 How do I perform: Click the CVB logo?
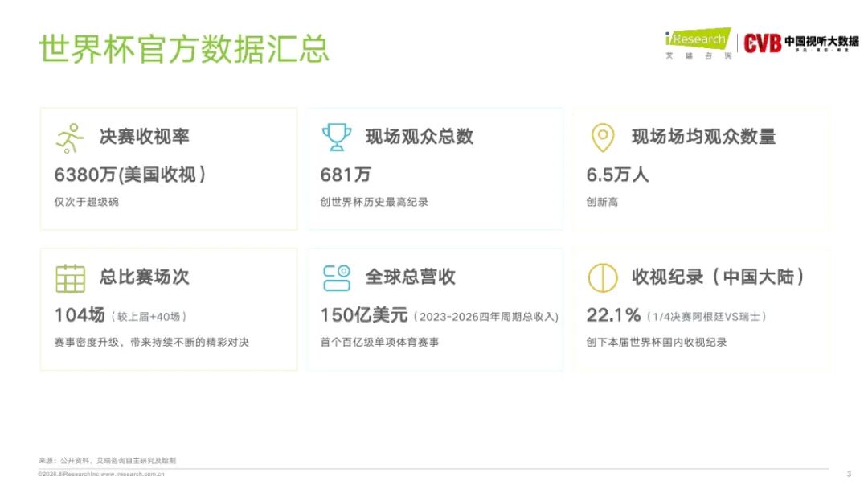tap(801, 43)
